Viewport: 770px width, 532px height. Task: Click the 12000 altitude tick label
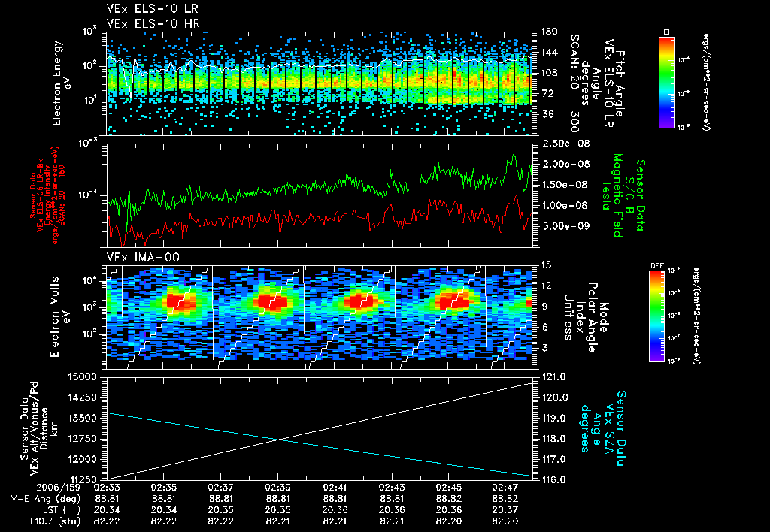click(81, 459)
